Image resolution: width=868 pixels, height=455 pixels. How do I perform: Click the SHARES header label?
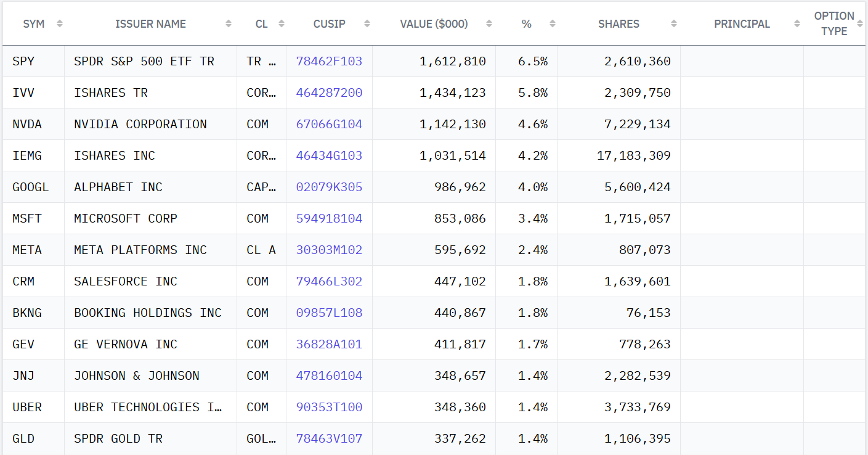point(619,24)
